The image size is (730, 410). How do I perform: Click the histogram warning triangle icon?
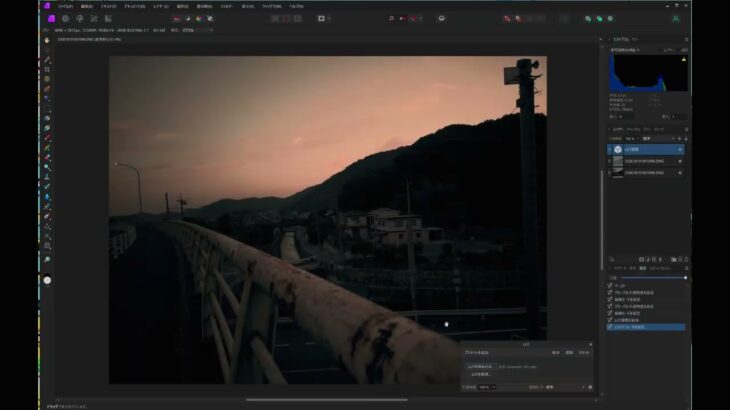(x=684, y=59)
